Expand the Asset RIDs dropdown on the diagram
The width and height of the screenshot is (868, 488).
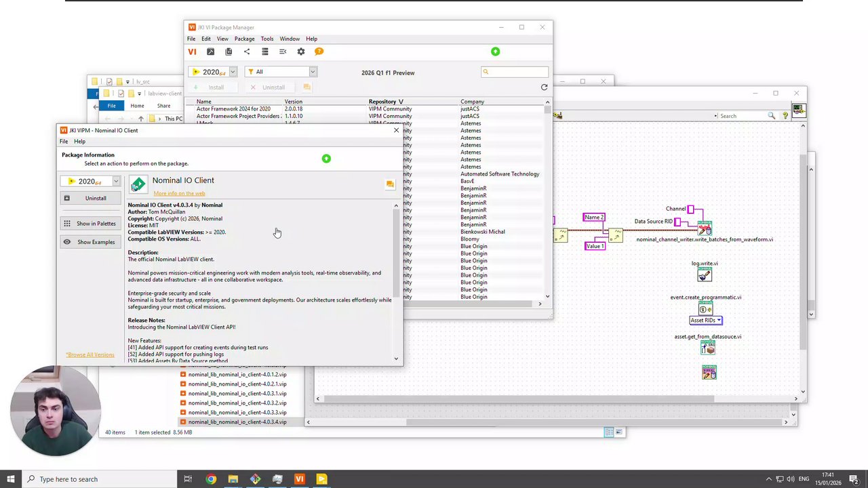[706, 321]
